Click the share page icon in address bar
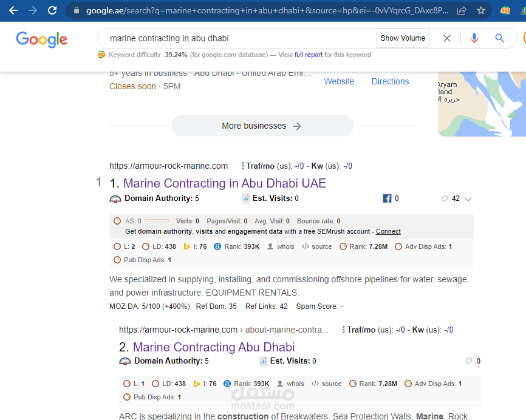 pos(462,11)
